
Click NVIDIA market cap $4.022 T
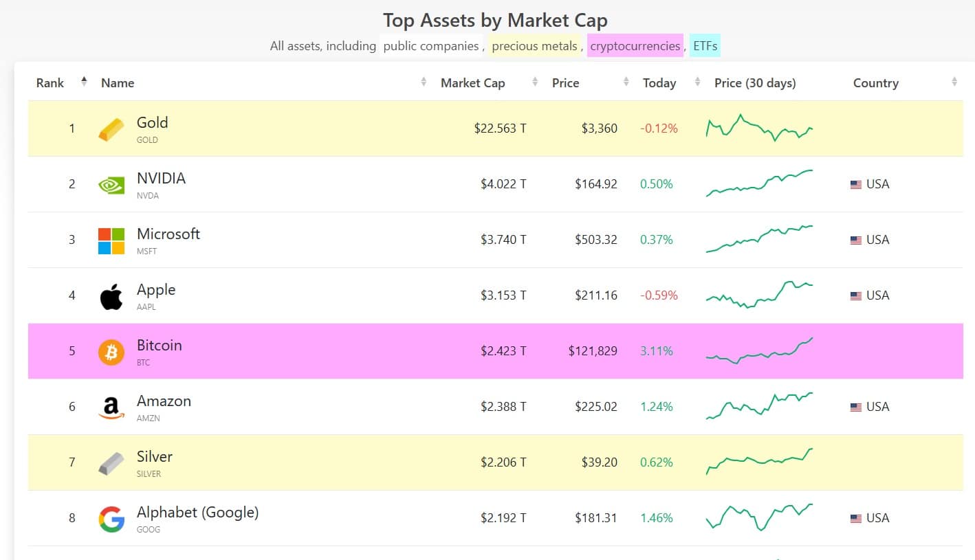(503, 184)
